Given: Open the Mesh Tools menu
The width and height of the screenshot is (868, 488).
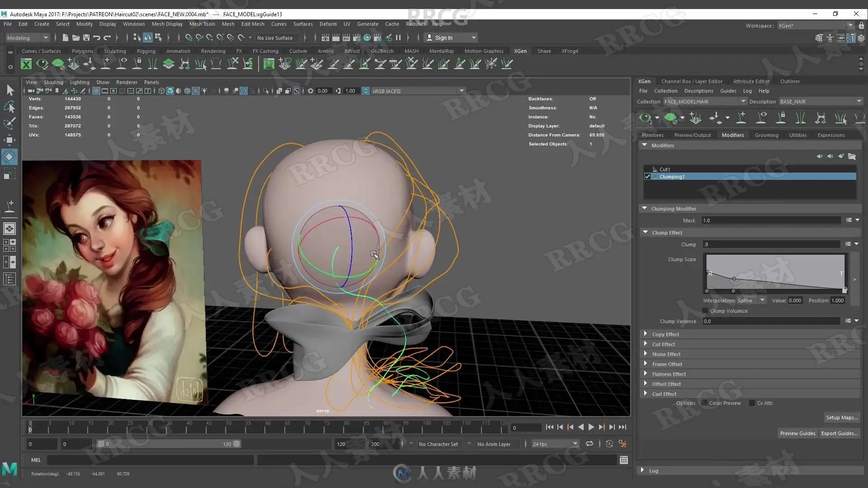Looking at the screenshot, I should 202,24.
